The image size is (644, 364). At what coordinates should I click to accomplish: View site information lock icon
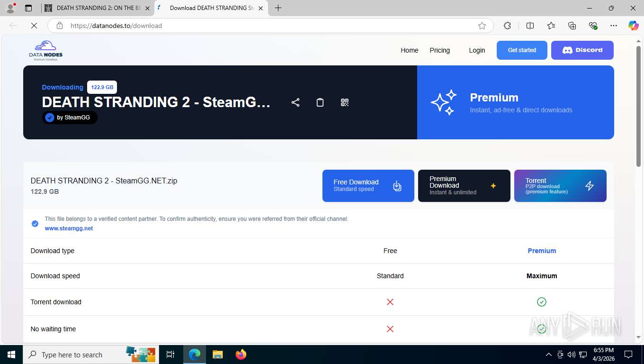pos(60,26)
